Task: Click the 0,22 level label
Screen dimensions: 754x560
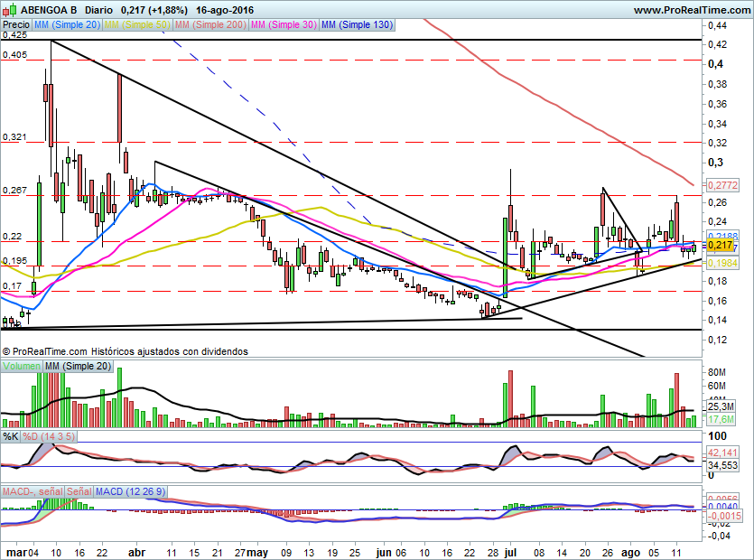Action: pos(12,237)
